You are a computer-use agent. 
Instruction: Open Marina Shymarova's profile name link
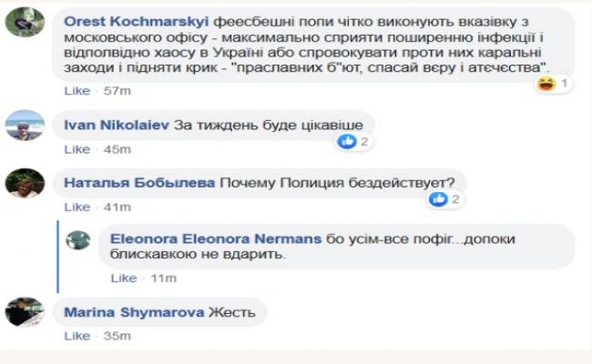coord(130,312)
